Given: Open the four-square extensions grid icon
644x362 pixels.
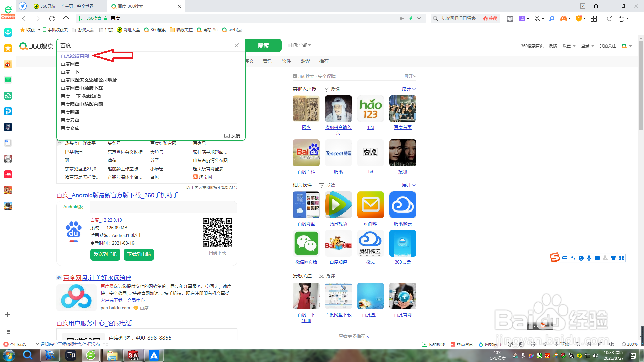Looking at the screenshot, I should point(594,19).
